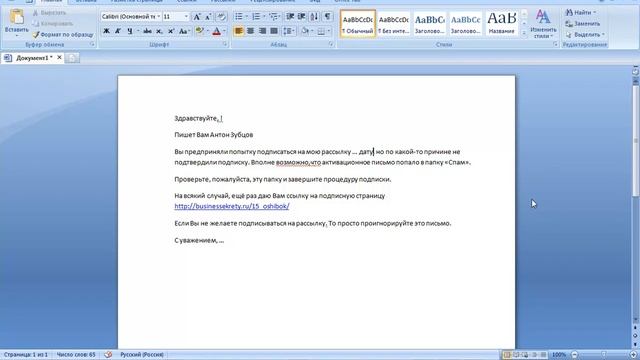Open the Calibri font name combo box
The width and height of the screenshot is (640, 360).
pyautogui.click(x=131, y=17)
